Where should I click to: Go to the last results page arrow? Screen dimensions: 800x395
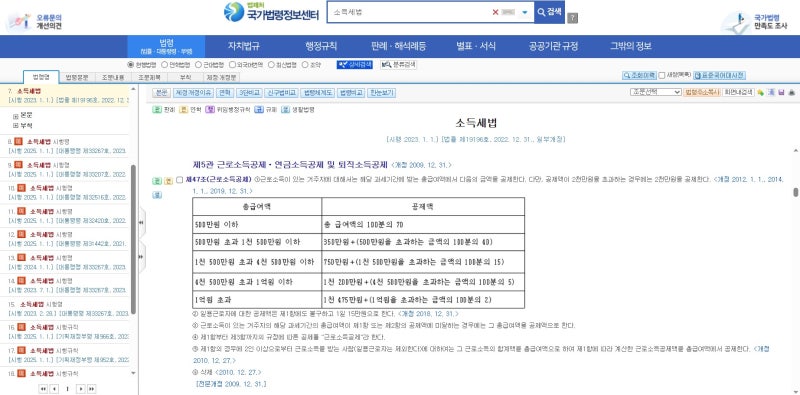coord(92,389)
